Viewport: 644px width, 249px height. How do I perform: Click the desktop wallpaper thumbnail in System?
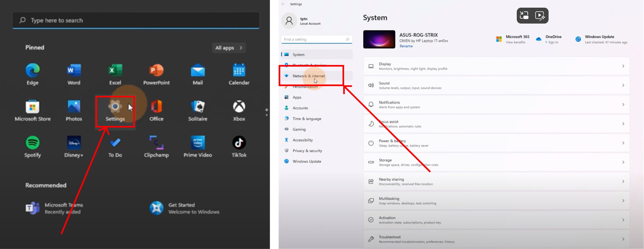tap(379, 39)
